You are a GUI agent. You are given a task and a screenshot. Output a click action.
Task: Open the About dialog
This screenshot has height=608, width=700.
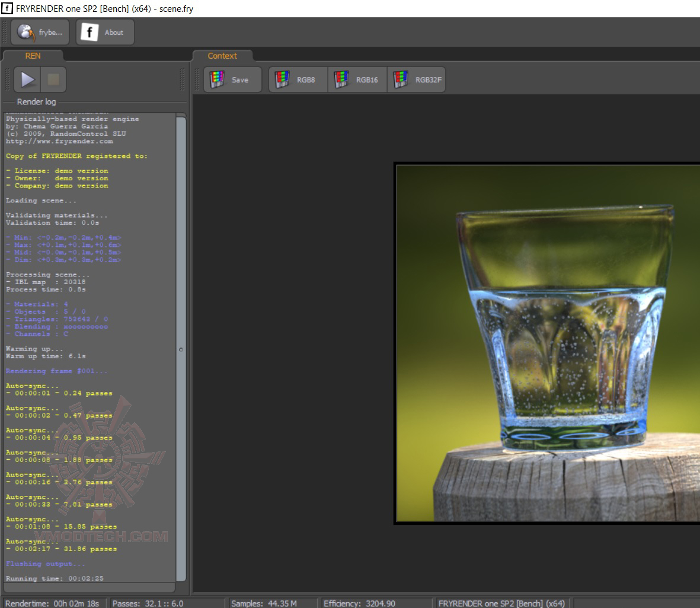pyautogui.click(x=105, y=33)
